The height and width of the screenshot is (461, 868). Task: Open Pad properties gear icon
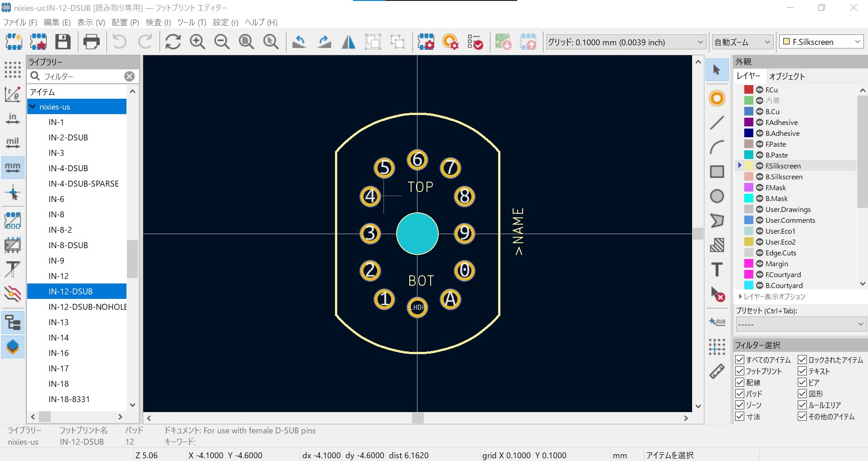pyautogui.click(x=451, y=42)
